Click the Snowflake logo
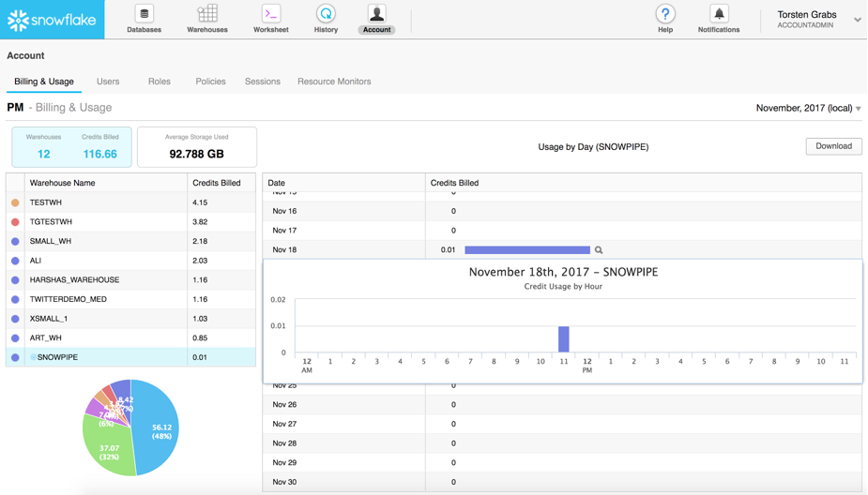868x495 pixels. point(52,20)
